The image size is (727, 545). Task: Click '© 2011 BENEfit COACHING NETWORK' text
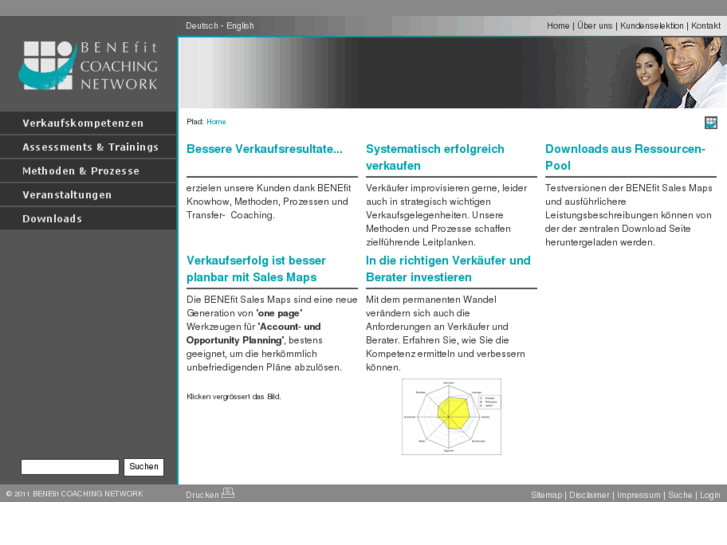75,494
